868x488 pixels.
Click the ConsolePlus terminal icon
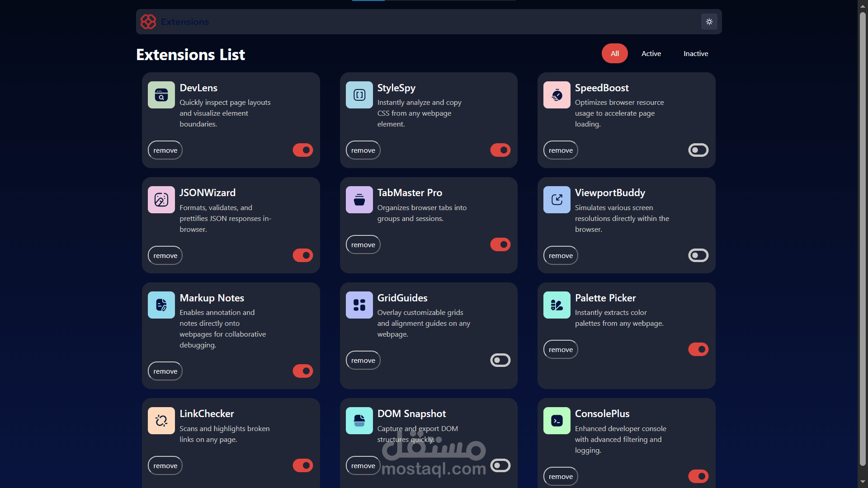point(557,421)
